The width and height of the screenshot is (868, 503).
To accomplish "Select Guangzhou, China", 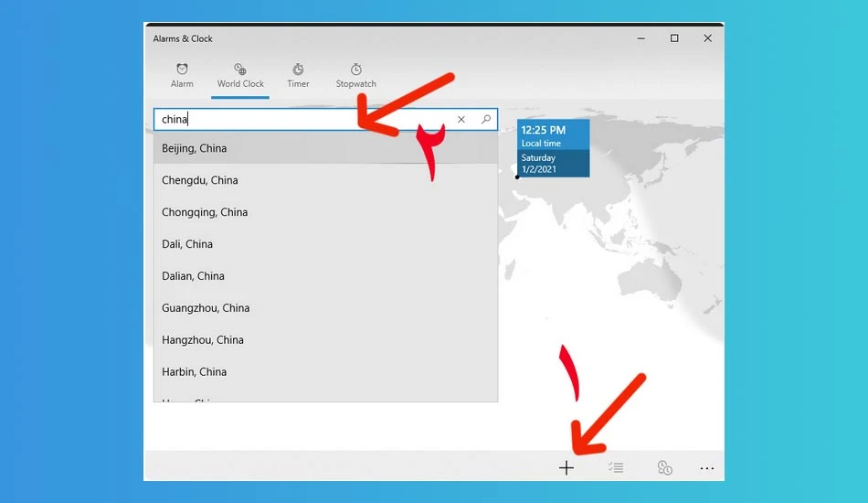I will click(x=325, y=308).
